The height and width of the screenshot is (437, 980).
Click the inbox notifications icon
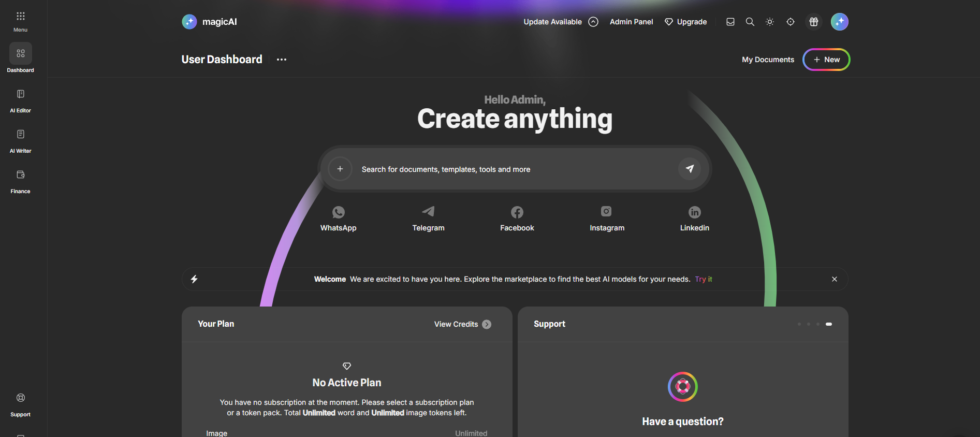click(730, 22)
